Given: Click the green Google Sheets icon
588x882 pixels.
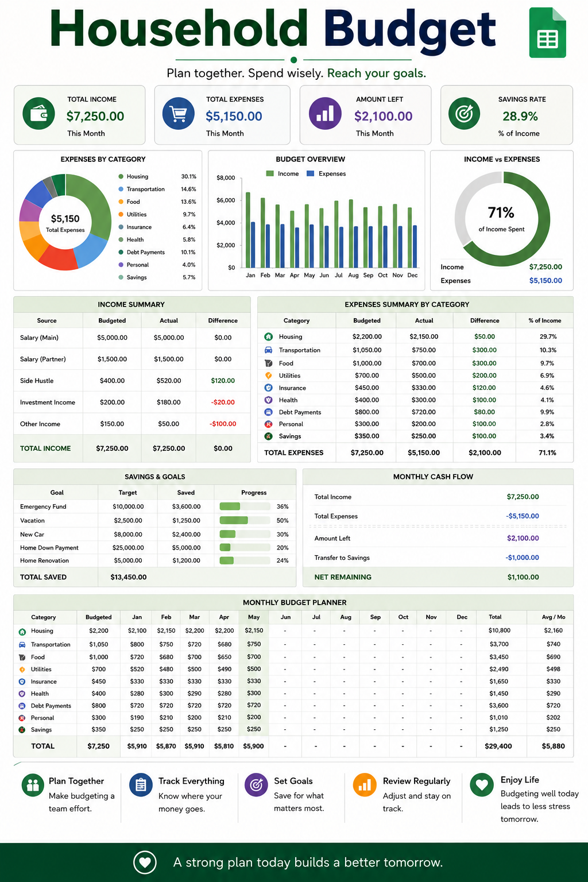Looking at the screenshot, I should [x=547, y=33].
